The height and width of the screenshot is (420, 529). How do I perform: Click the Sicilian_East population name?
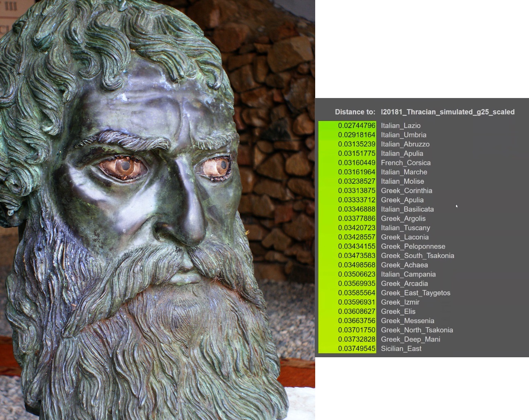click(401, 349)
